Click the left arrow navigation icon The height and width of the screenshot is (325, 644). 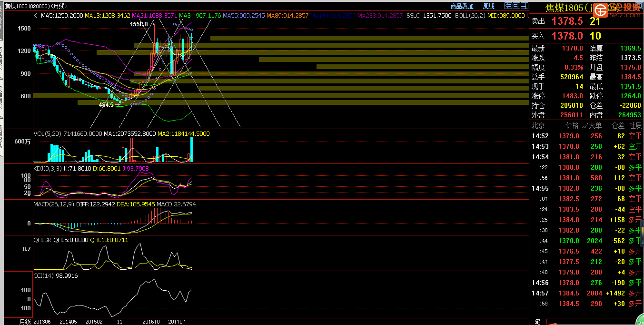point(508,6)
